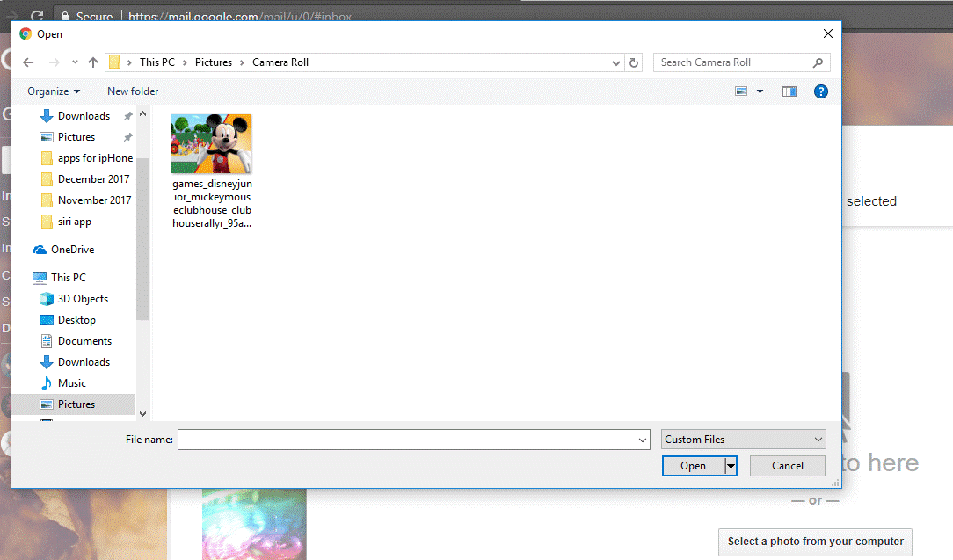
Task: Open recent locations dropdown arrow
Action: (x=75, y=62)
